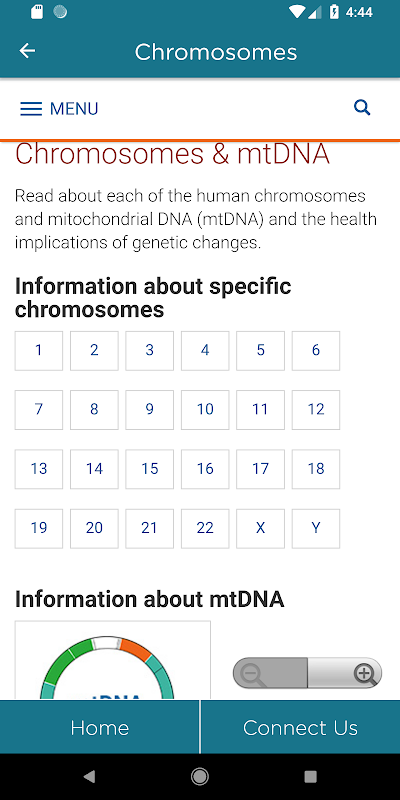
Task: Open the hamburger MENU
Action: tap(59, 109)
